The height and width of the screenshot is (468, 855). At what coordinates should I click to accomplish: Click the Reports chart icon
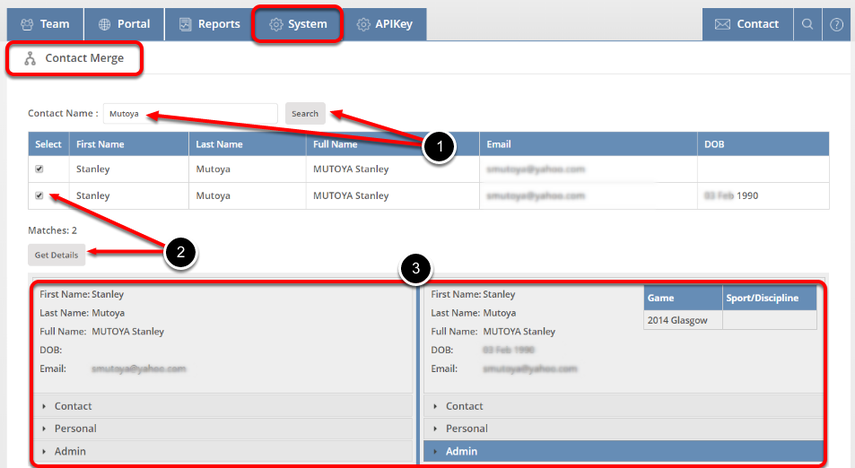tap(185, 24)
